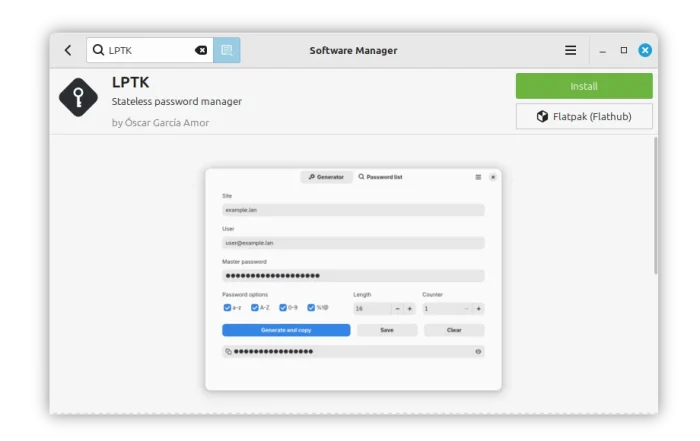This screenshot has height=441, width=700.
Task: Click the copy icon beside generated password
Action: 228,352
